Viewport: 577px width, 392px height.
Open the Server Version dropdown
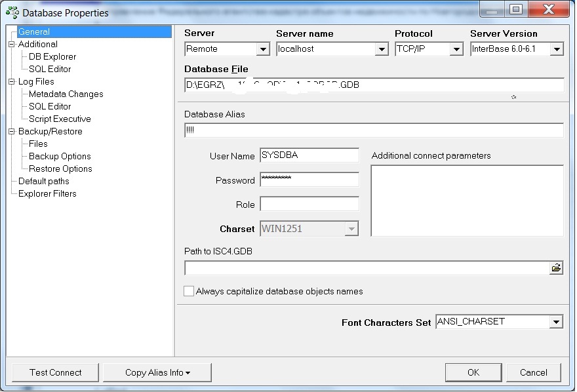click(557, 49)
